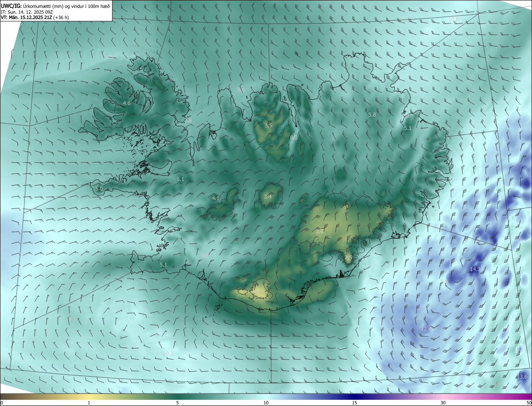Click the 2.5 value label on the southeast coast
Viewport: 532px width, 406px height.
[348, 257]
